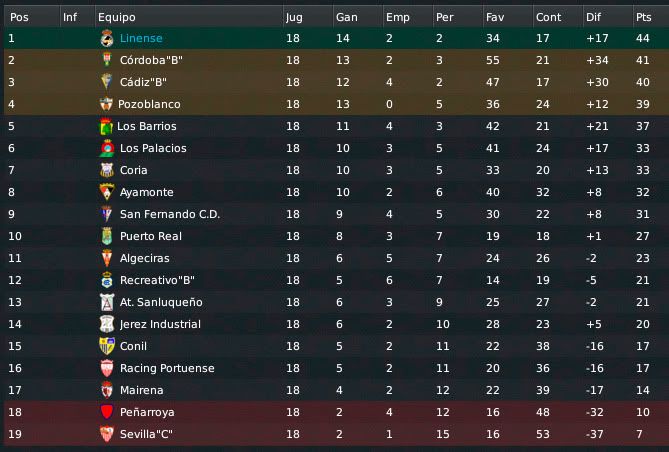Click the Córdoba"B" team badge
This screenshot has width=669, height=452.
107,60
